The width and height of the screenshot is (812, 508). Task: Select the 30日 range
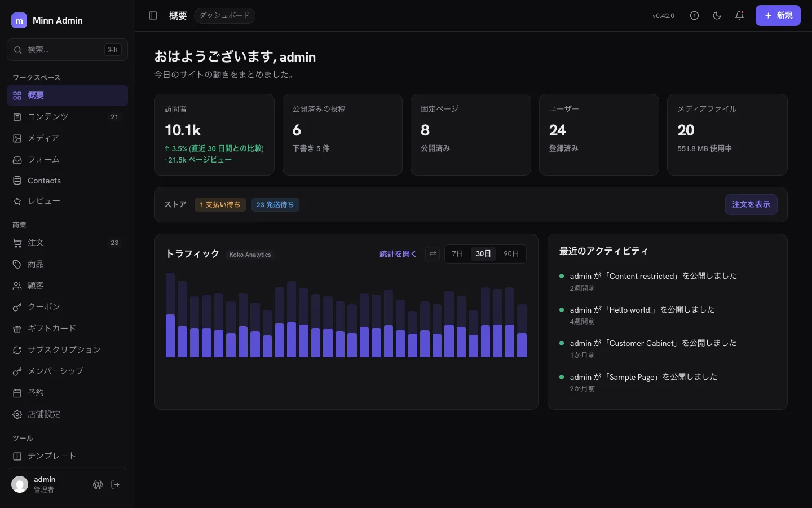point(483,254)
